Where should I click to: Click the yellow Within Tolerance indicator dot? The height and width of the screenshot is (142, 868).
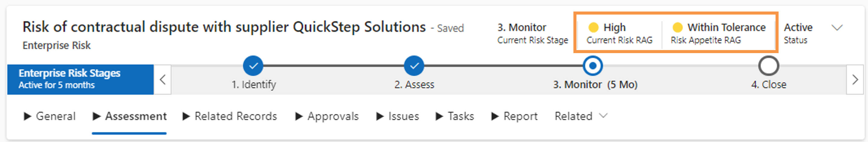677,27
